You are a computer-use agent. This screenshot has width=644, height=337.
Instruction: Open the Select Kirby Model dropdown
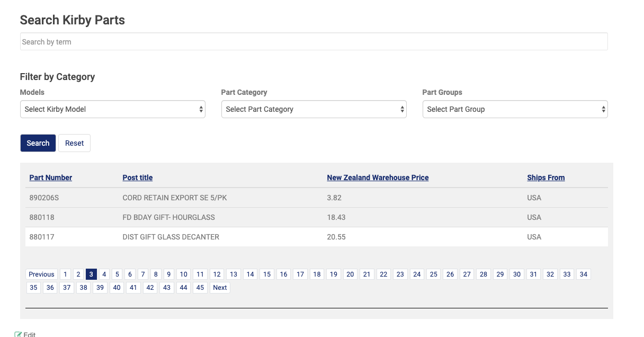coord(113,109)
